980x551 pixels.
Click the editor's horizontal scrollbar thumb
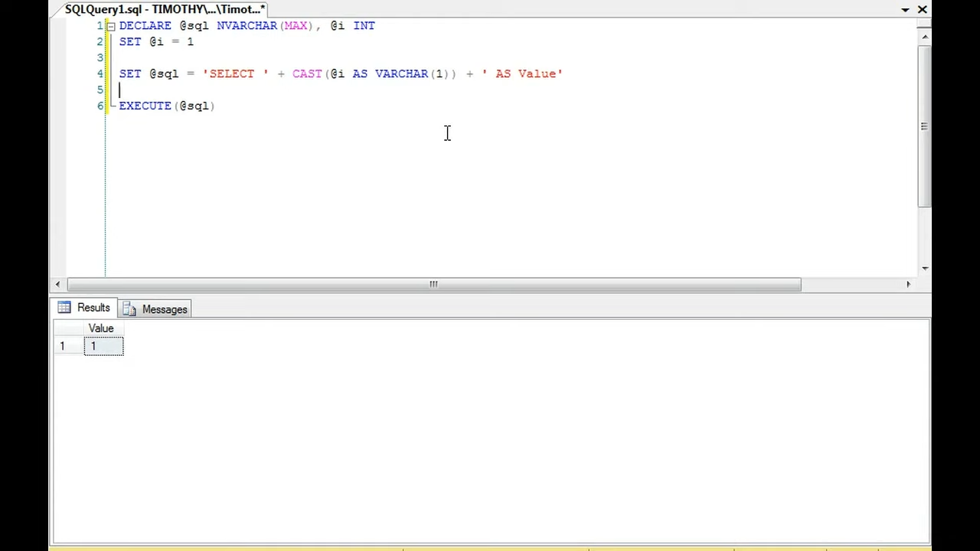(x=433, y=284)
